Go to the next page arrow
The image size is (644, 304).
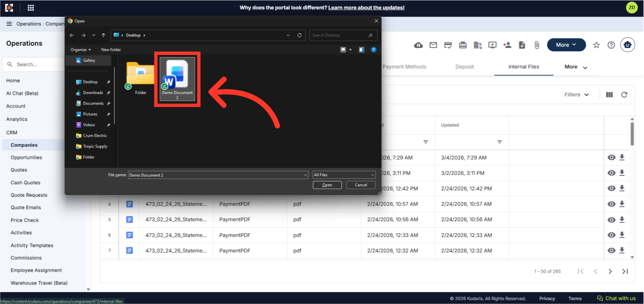(610, 271)
